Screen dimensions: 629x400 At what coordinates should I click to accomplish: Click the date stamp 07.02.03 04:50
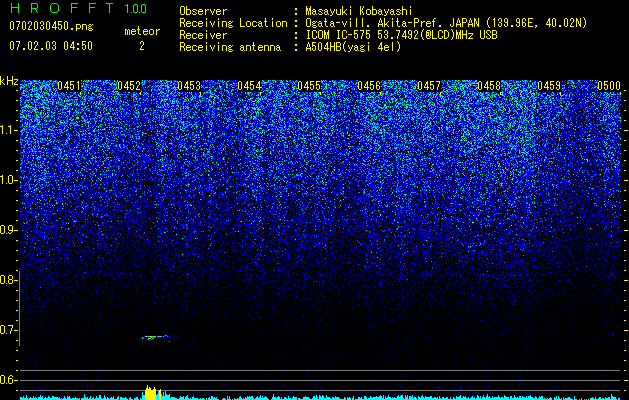click(x=51, y=46)
